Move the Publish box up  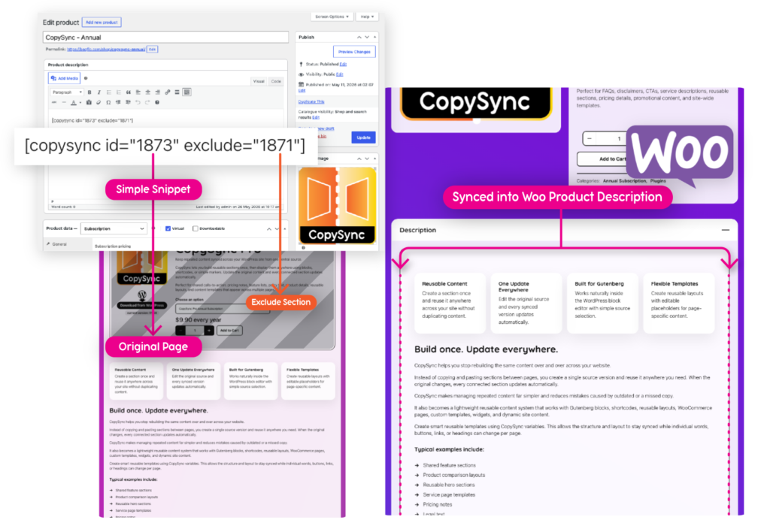pos(359,38)
